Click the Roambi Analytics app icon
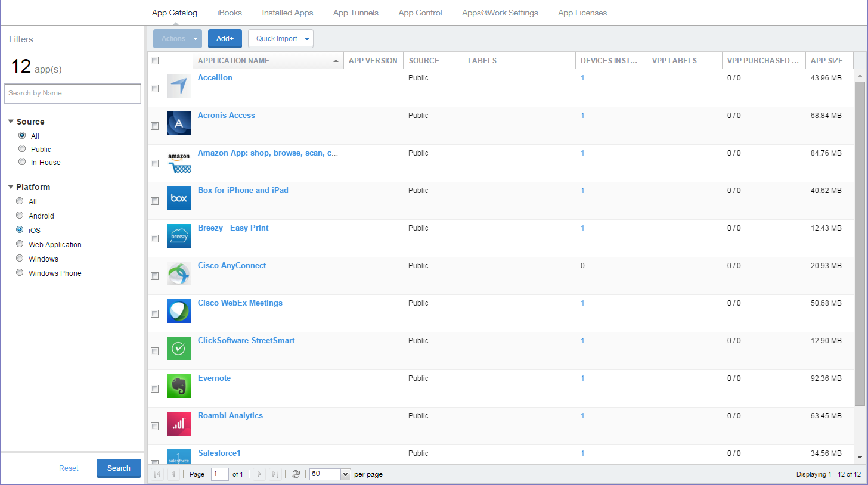868x485 pixels. click(x=179, y=424)
